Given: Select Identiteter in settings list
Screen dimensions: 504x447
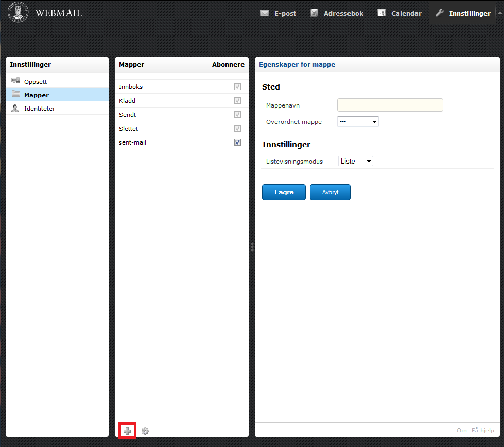Looking at the screenshot, I should (39, 109).
